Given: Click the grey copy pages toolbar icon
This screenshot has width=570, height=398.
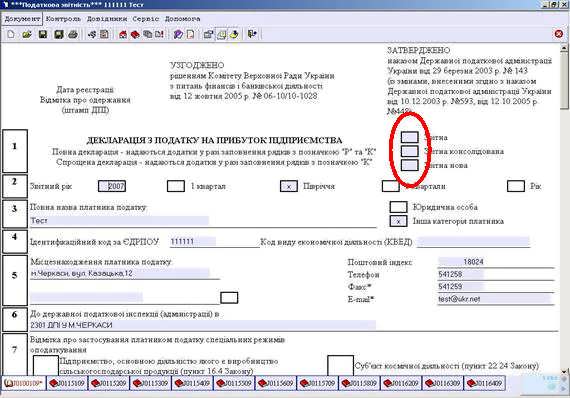Looking at the screenshot, I should (147, 35).
